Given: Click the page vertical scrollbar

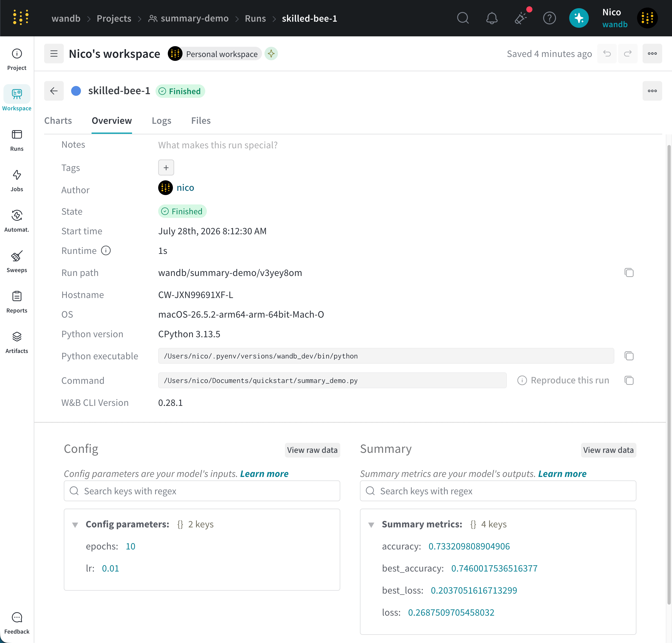Looking at the screenshot, I should (x=669, y=375).
